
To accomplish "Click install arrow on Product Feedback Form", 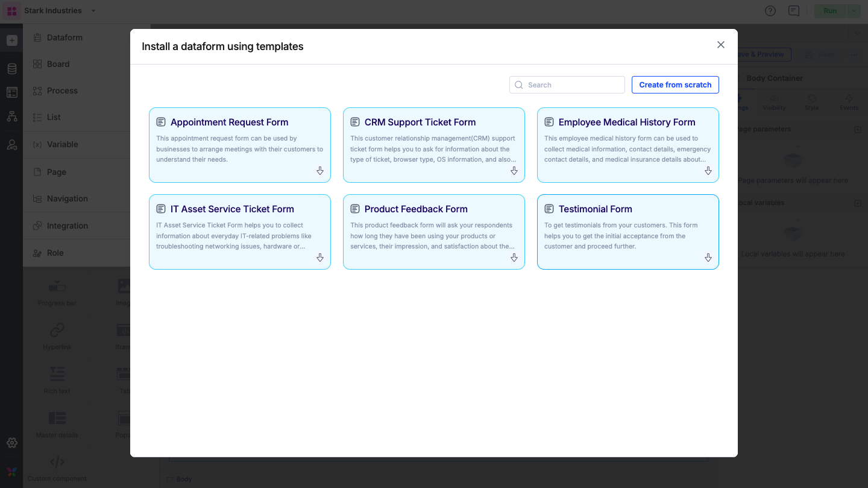I will (514, 258).
